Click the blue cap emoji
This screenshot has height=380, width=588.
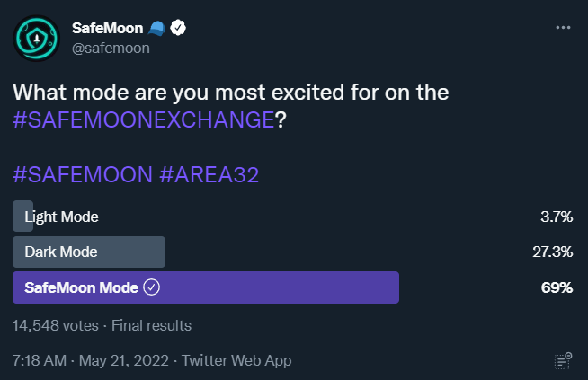[156, 29]
